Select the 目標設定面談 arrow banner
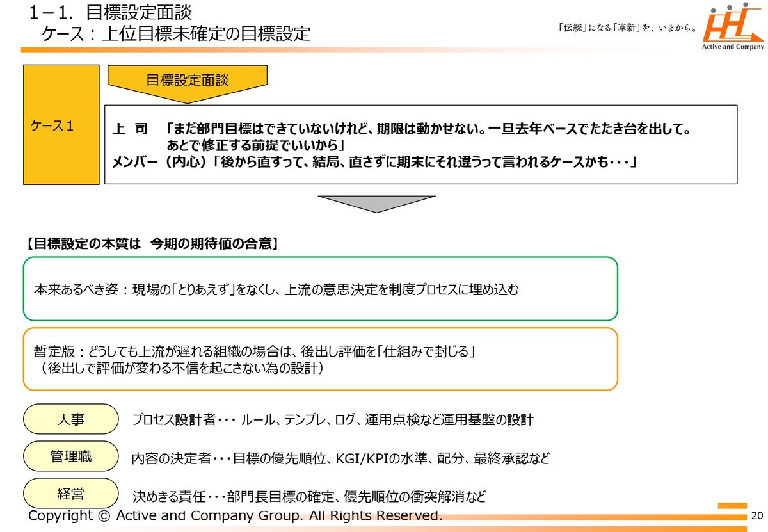The width and height of the screenshot is (768, 532). [188, 81]
